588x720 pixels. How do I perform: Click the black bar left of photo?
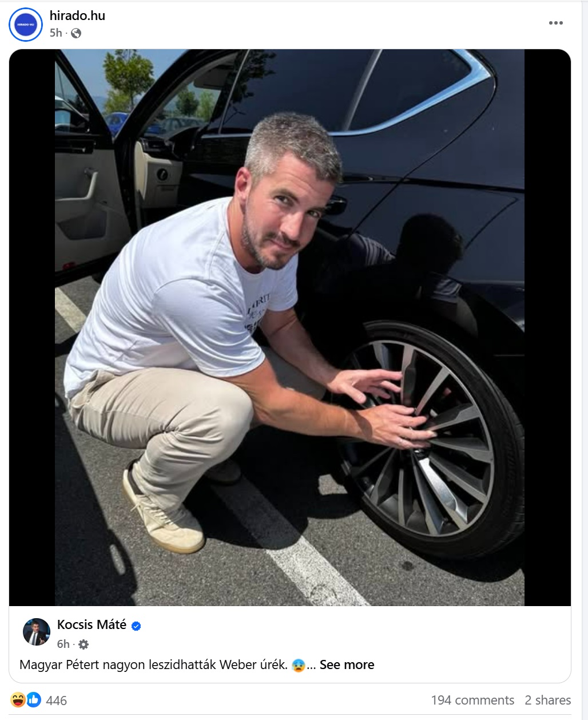32,327
